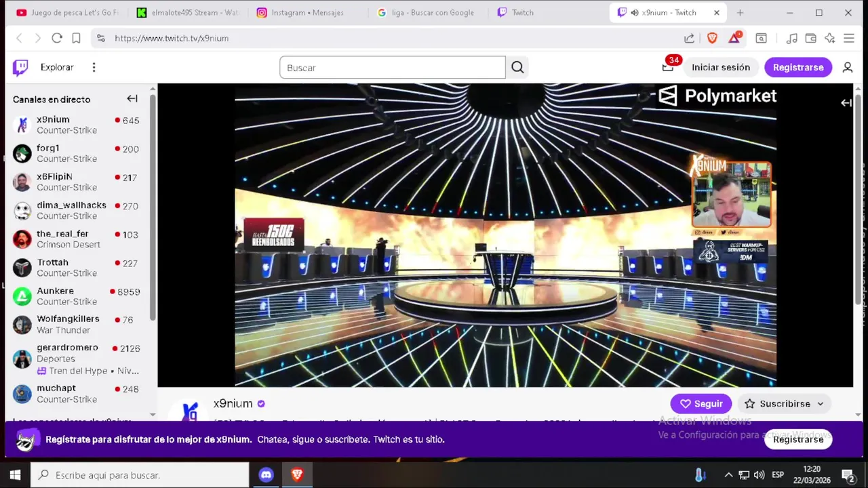Mute the x9nium tab via speaker icon
This screenshot has width=868, height=488.
(634, 12)
